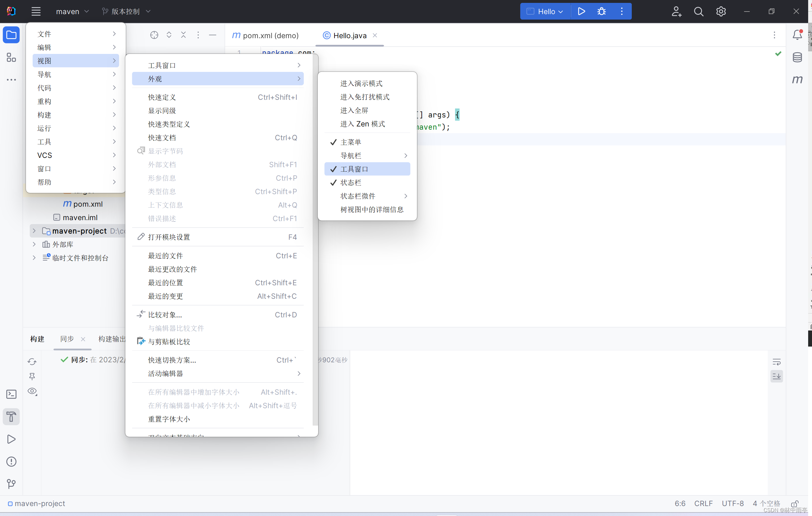
Task: Open project panel options menu
Action: (198, 35)
